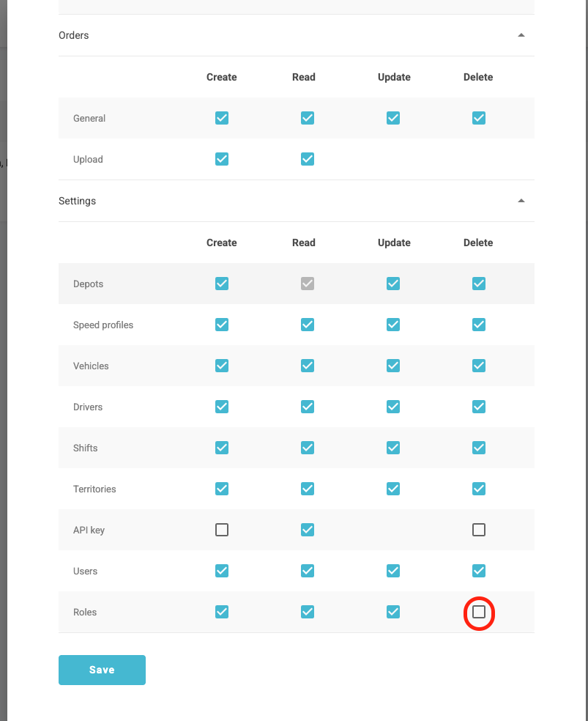Enable Delete permission for API key
Image resolution: width=588 pixels, height=721 pixels.
479,530
